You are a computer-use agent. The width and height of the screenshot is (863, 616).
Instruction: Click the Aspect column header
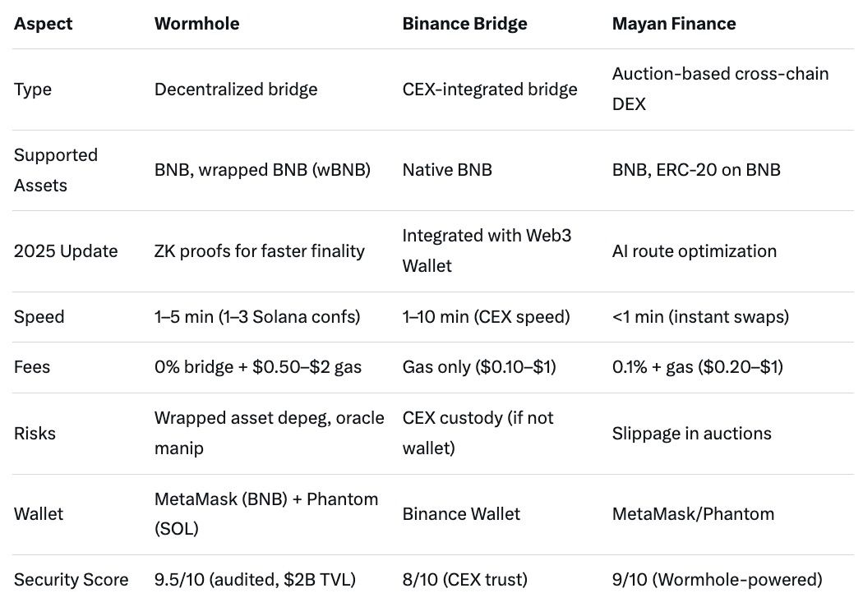[x=44, y=24]
